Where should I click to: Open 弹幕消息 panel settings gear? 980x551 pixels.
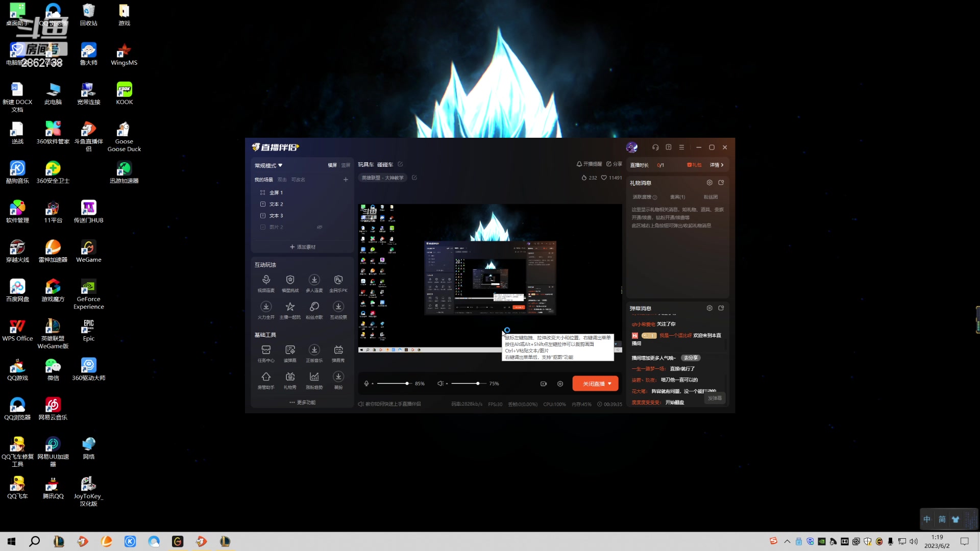tap(709, 308)
